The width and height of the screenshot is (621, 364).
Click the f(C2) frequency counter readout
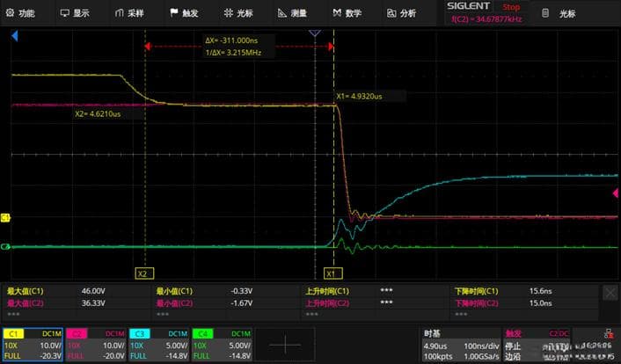[x=486, y=19]
